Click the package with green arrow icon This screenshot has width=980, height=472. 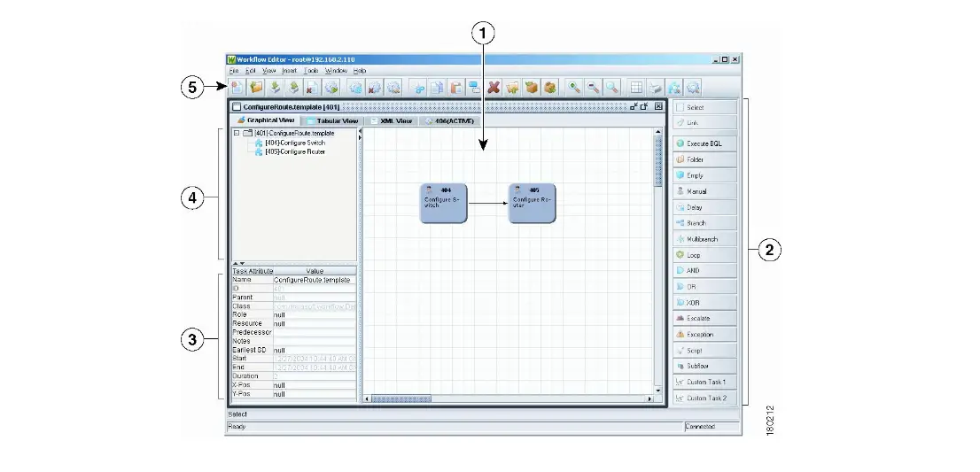[550, 88]
